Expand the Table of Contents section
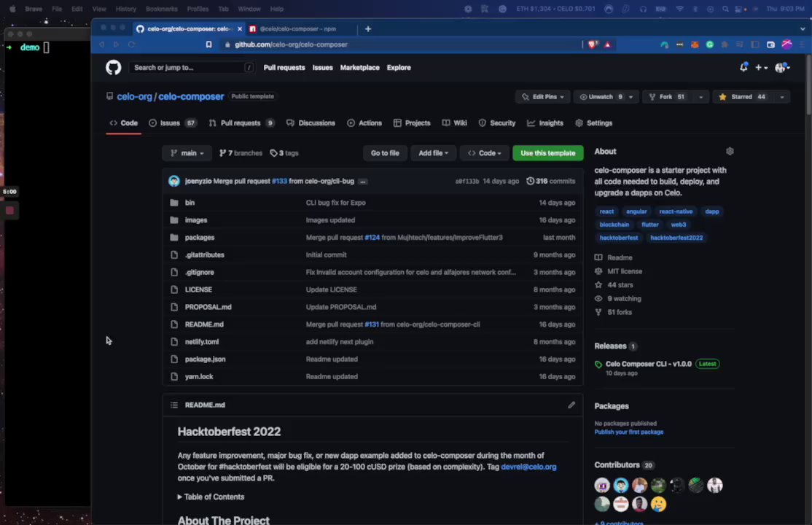 tap(211, 497)
